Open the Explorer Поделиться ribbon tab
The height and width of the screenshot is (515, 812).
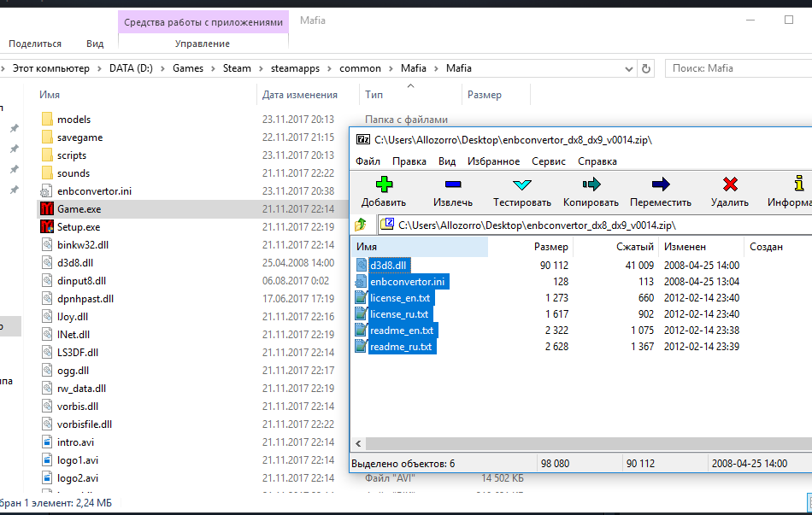click(35, 44)
